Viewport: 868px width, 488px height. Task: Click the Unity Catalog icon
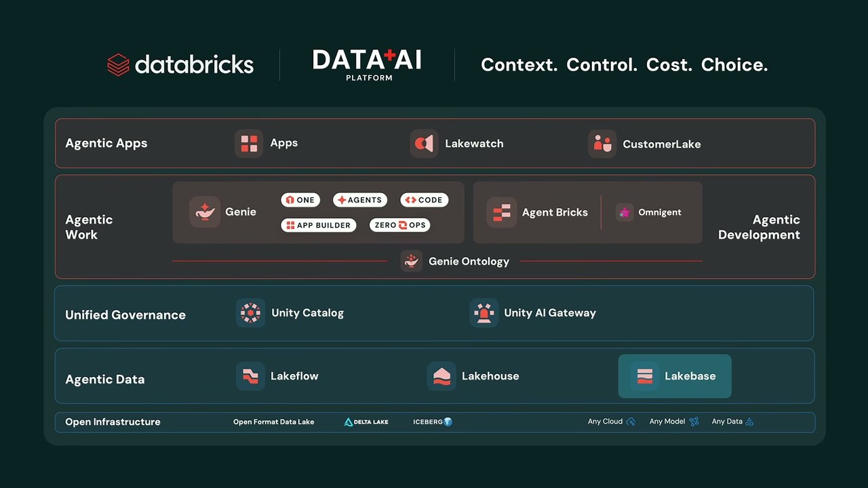(x=250, y=313)
